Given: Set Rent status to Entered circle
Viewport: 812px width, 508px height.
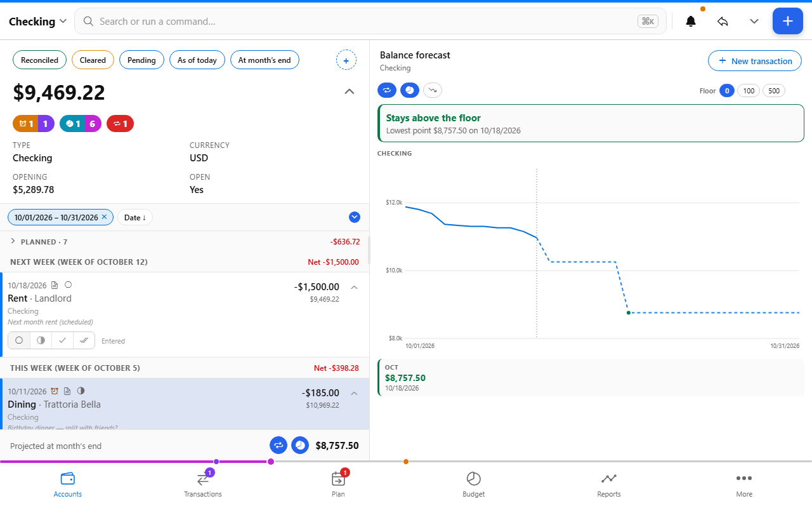Looking at the screenshot, I should click(x=19, y=340).
